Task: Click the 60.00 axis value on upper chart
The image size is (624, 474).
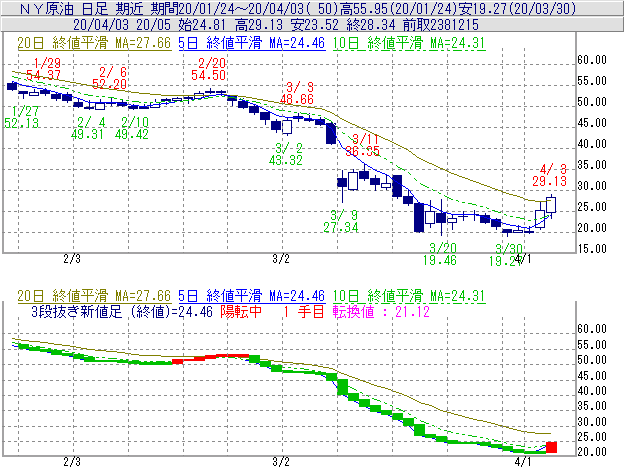Action: coord(592,60)
